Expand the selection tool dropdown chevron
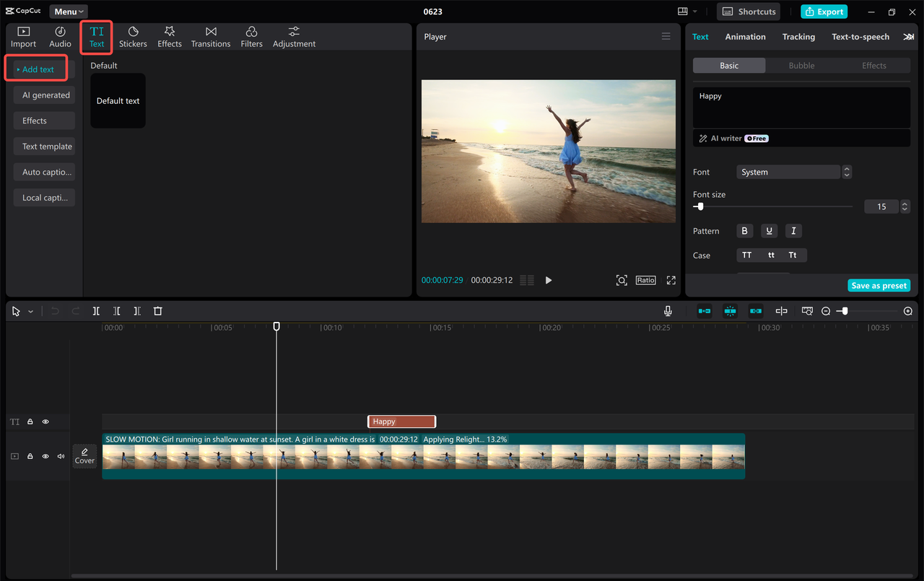924x581 pixels. pyautogui.click(x=30, y=310)
